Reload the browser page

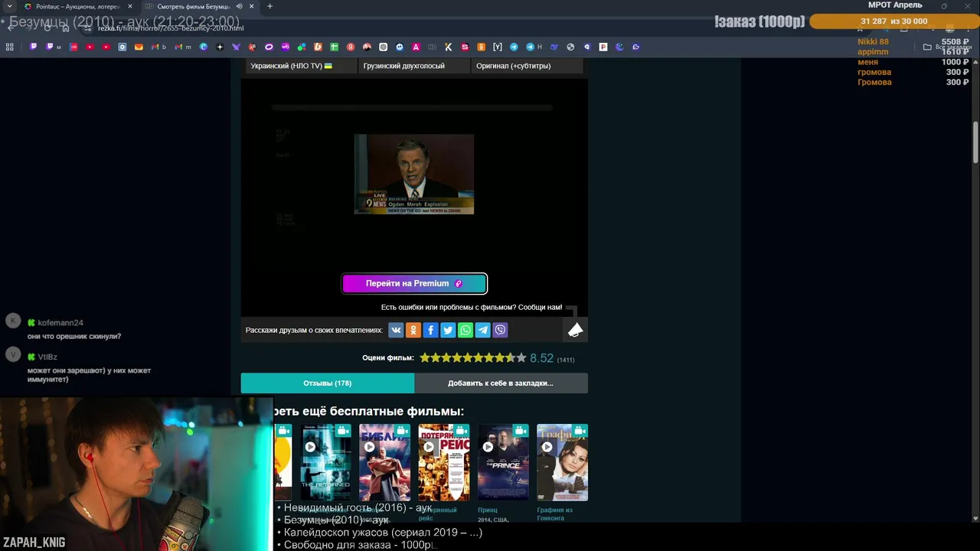[x=47, y=28]
